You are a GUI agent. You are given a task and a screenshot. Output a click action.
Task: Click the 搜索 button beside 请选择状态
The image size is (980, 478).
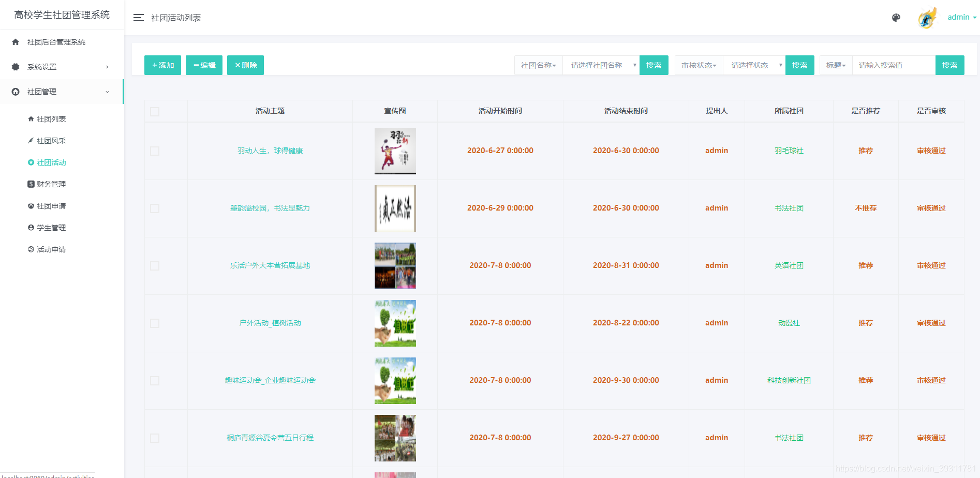(800, 65)
